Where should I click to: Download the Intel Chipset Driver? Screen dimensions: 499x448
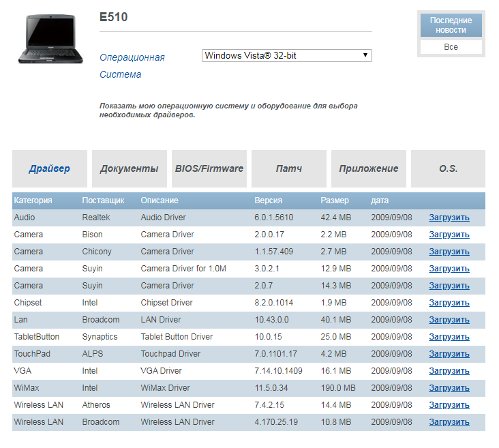(449, 303)
